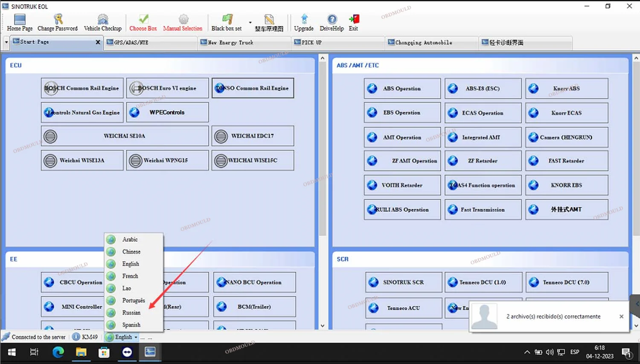The width and height of the screenshot is (640, 364).
Task: Expand the English language dropdown in status bar
Action: (x=136, y=337)
